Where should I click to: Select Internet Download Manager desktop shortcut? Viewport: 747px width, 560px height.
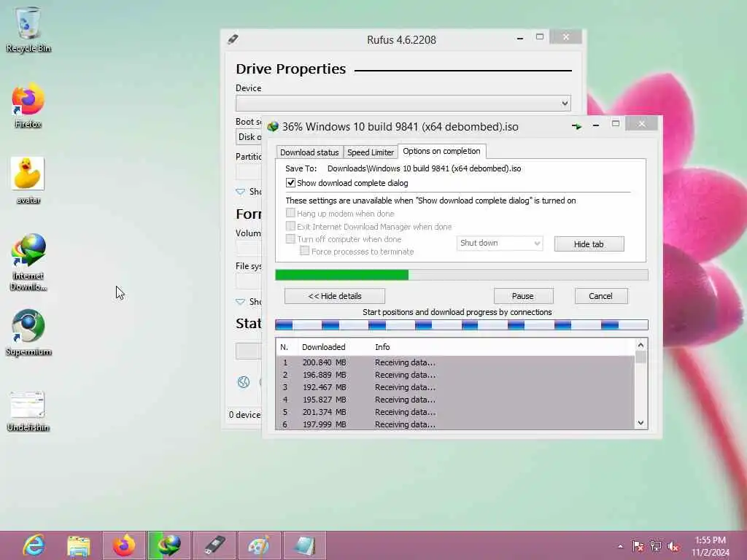coord(28,262)
